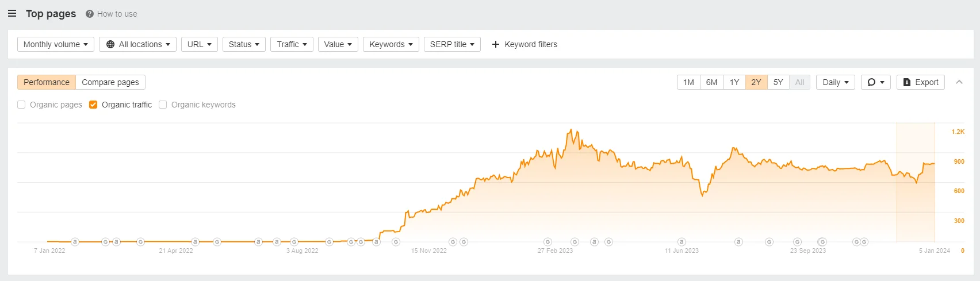The height and width of the screenshot is (281, 980).
Task: Uncheck the Organic traffic checkbox
Action: 93,105
